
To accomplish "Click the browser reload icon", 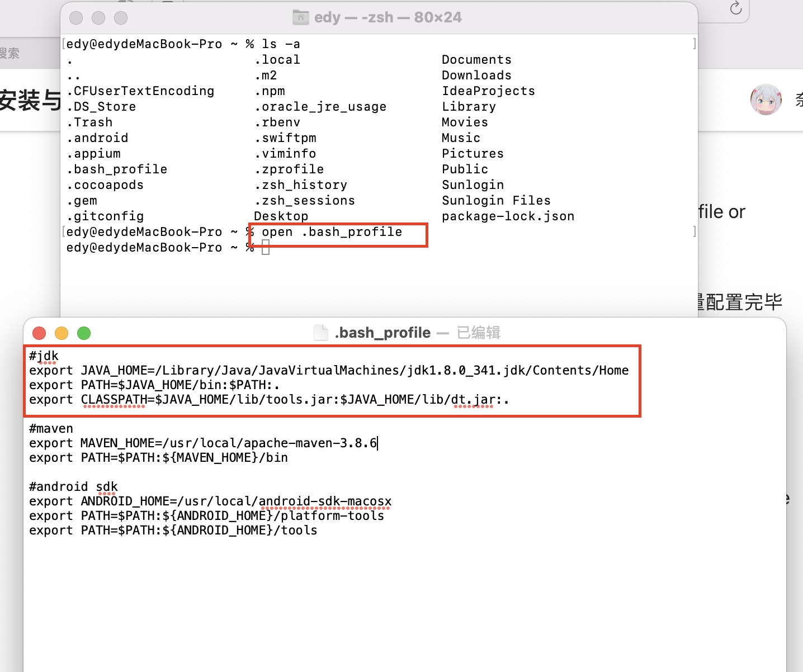I will coord(736,8).
